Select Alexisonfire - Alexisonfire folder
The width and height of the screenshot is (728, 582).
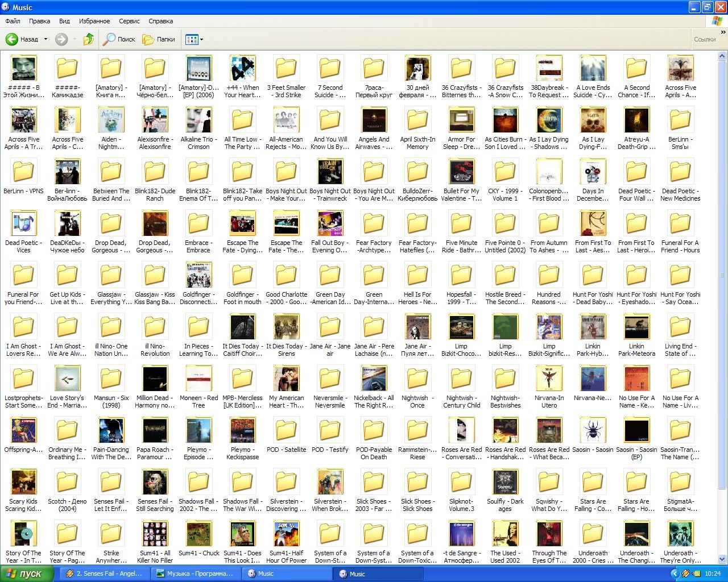tap(155, 128)
